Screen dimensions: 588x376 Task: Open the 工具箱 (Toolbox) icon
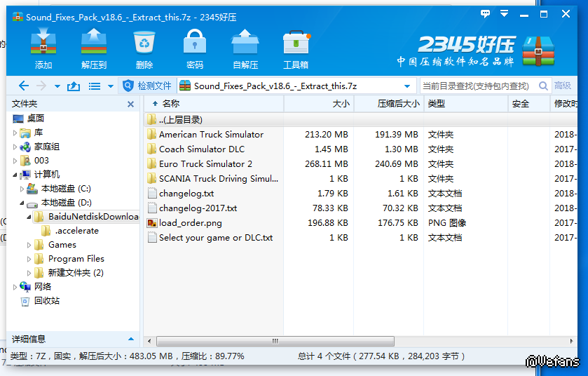tap(295, 49)
